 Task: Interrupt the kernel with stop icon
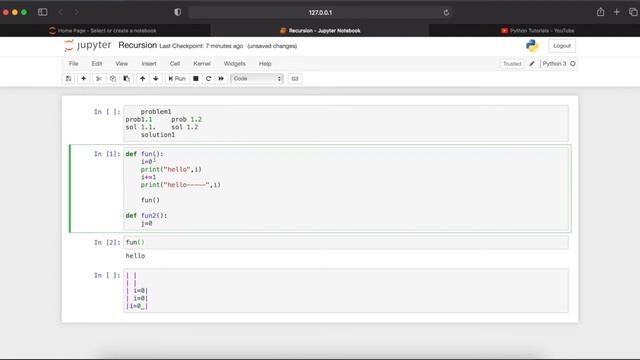pos(196,78)
